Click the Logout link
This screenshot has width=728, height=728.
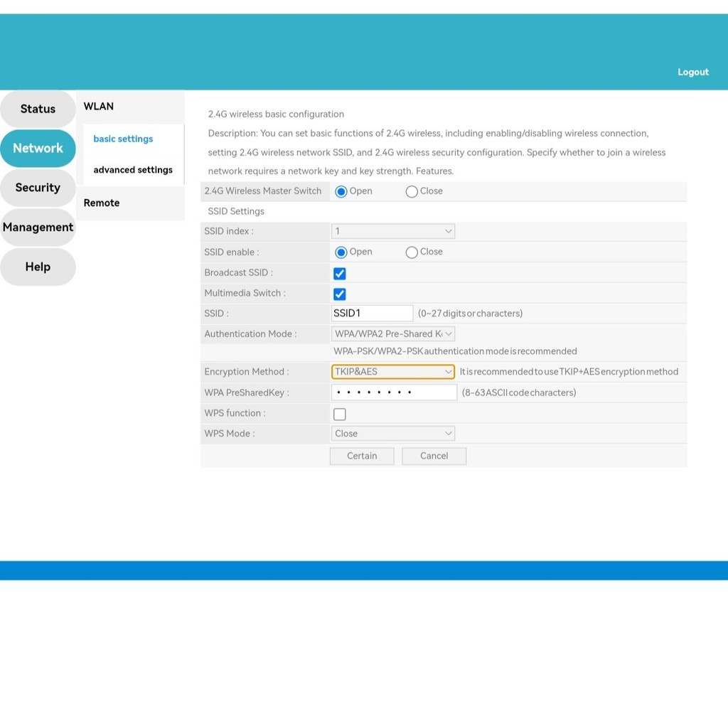[692, 72]
